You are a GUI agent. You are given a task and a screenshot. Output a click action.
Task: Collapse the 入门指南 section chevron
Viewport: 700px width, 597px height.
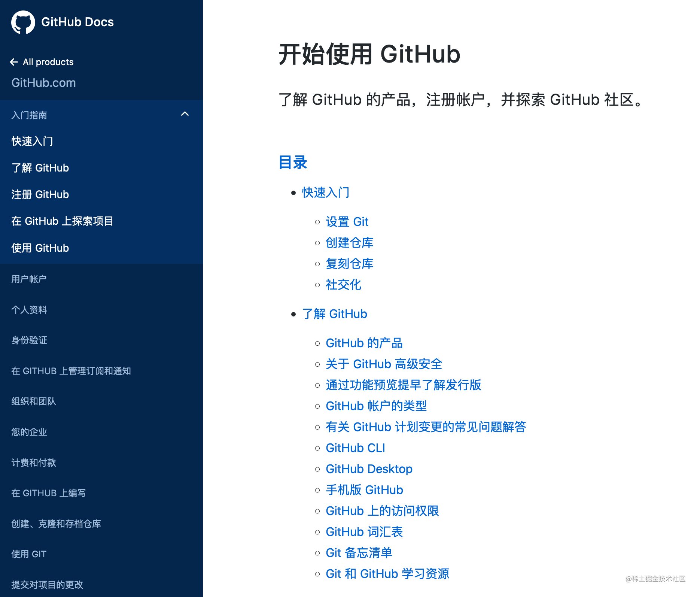(185, 114)
